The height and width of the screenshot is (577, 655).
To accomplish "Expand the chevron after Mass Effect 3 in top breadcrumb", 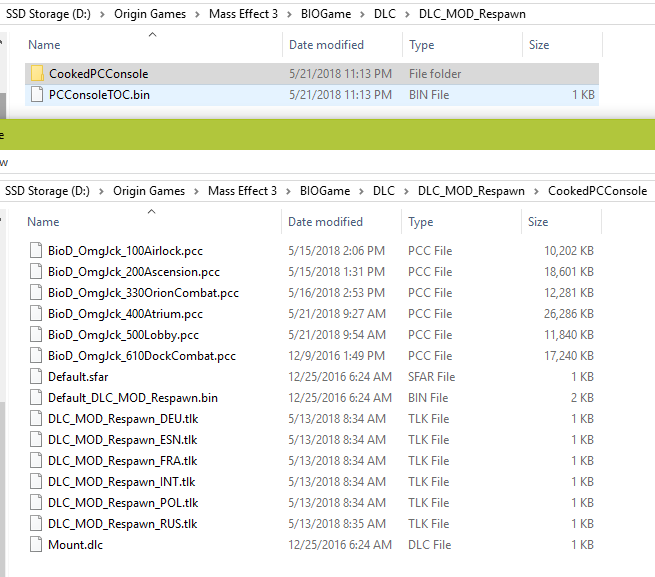I will pyautogui.click(x=287, y=15).
